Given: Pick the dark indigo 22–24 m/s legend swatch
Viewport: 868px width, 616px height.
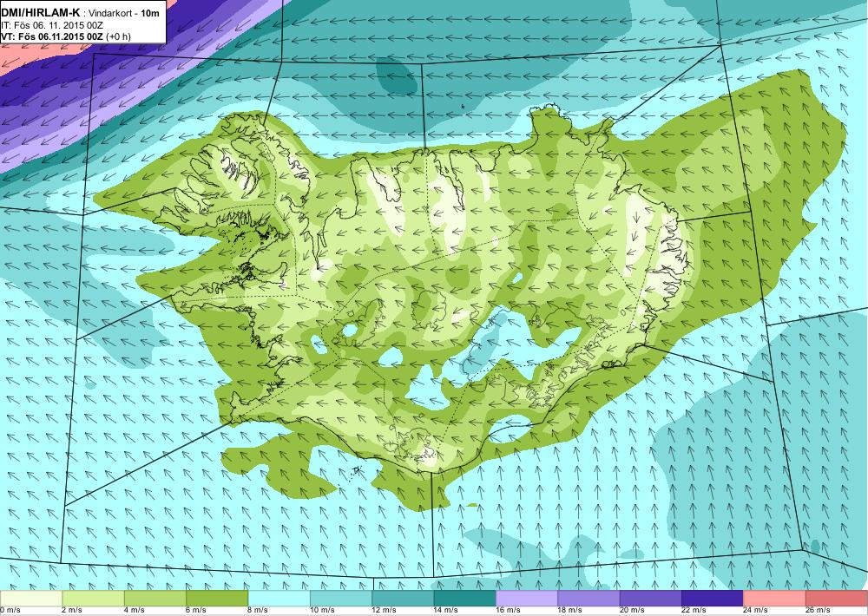Looking at the screenshot, I should click(713, 598).
